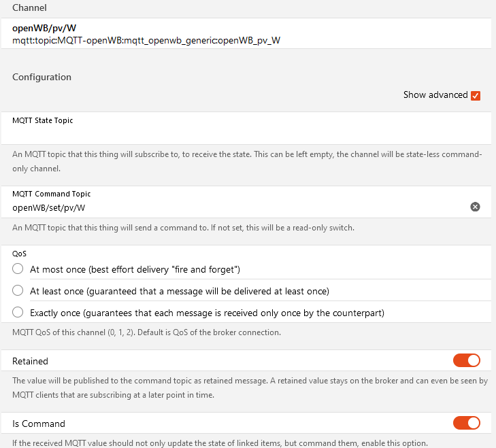
Task: Click the openWB/pv/W channel title
Action: tap(44, 28)
